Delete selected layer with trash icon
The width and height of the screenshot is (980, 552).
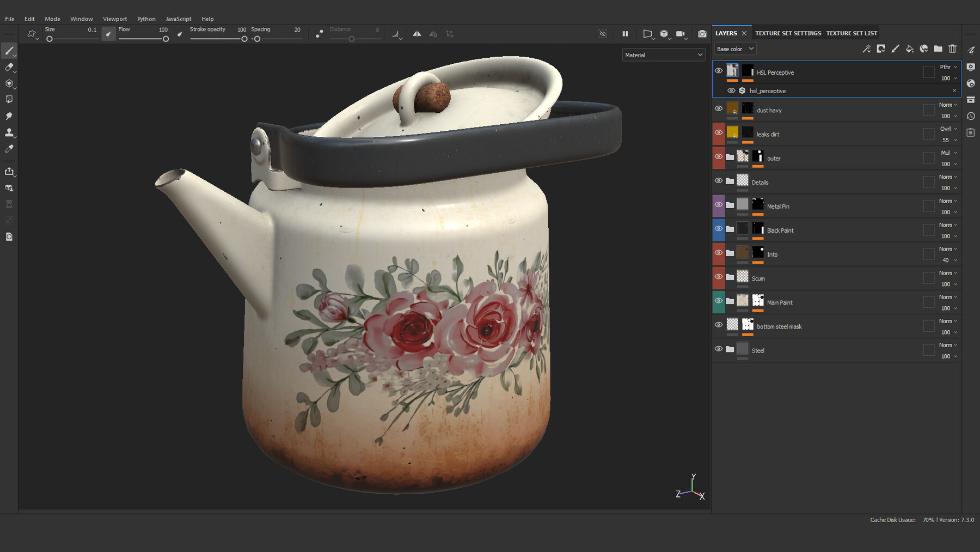(952, 48)
